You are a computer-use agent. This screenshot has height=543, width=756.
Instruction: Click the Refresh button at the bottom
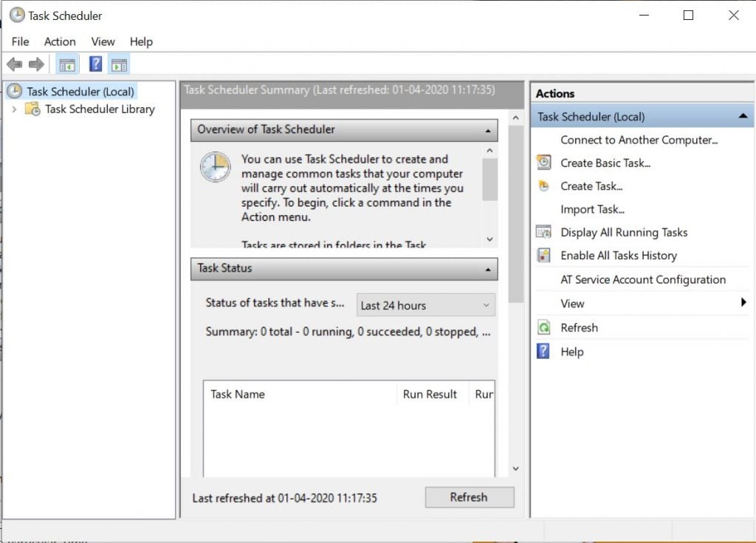tap(469, 497)
